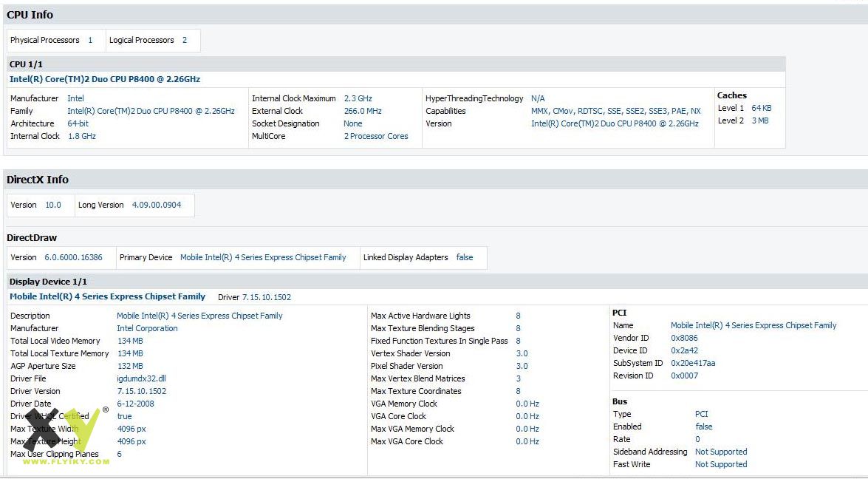Viewport: 868px width, 479px height.
Task: Select the Revision ID value "0x0007"
Action: point(684,376)
